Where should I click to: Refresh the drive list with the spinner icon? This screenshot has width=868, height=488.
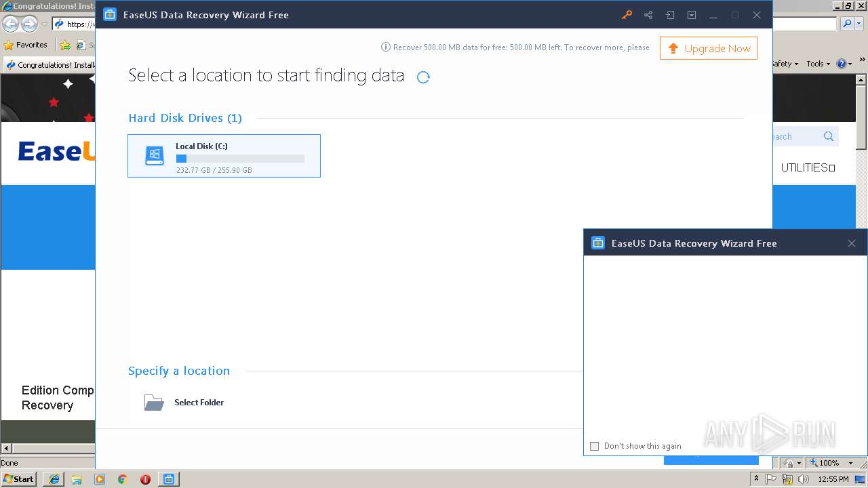tap(423, 77)
